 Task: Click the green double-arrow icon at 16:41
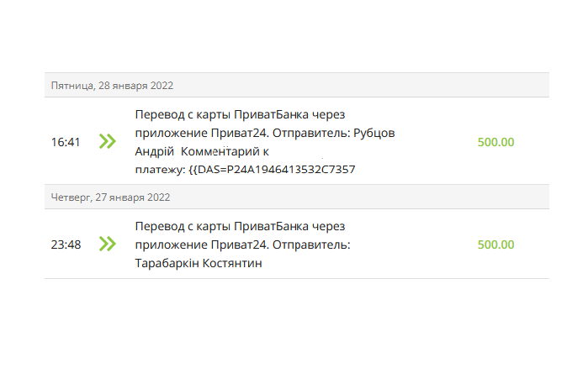pos(108,141)
